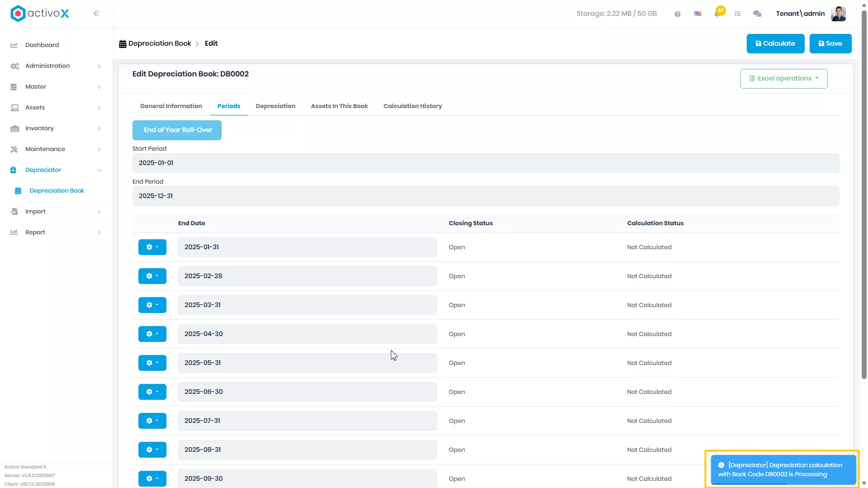Open the chat bubbles icon
Screen dimensions: 868x488
(x=757, y=14)
